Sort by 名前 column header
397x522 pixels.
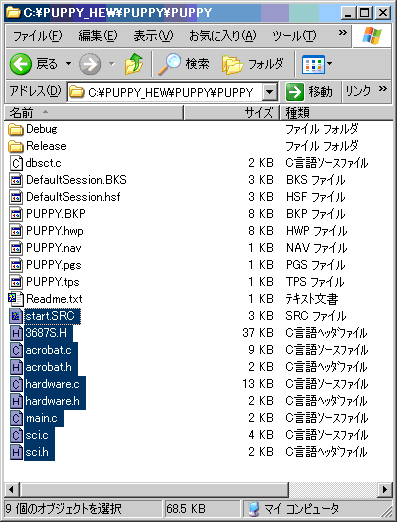tap(94, 113)
